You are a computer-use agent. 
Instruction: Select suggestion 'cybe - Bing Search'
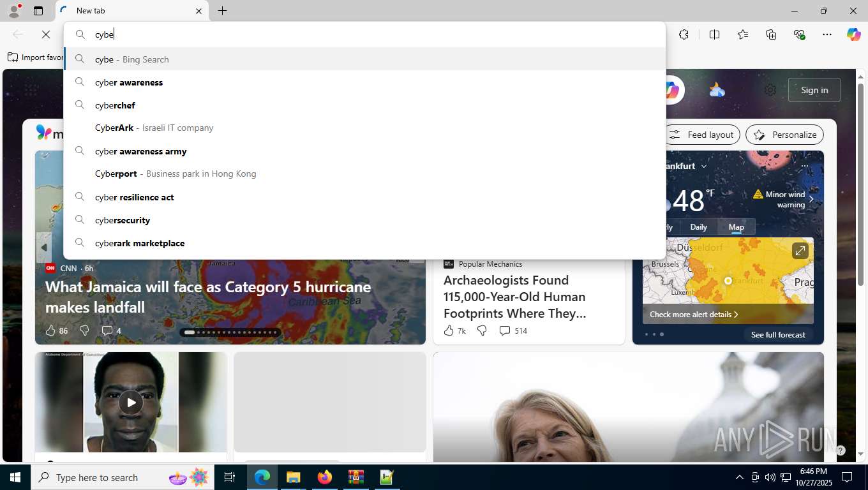point(364,59)
